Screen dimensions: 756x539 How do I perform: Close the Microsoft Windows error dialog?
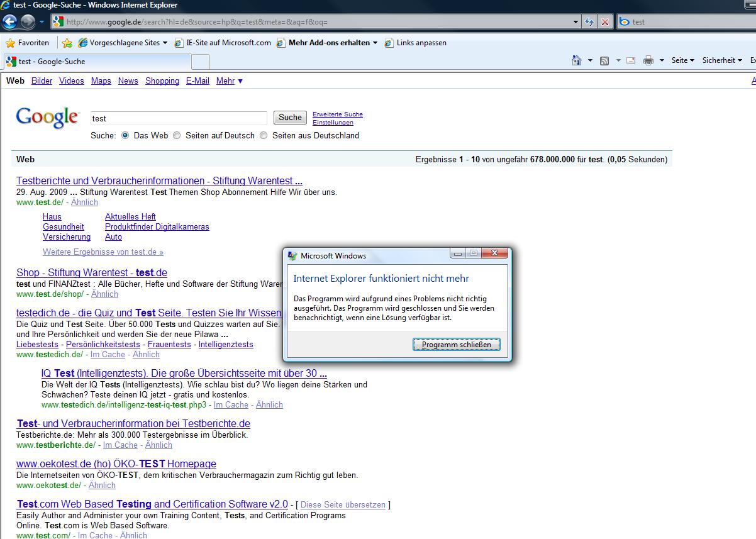(x=495, y=253)
